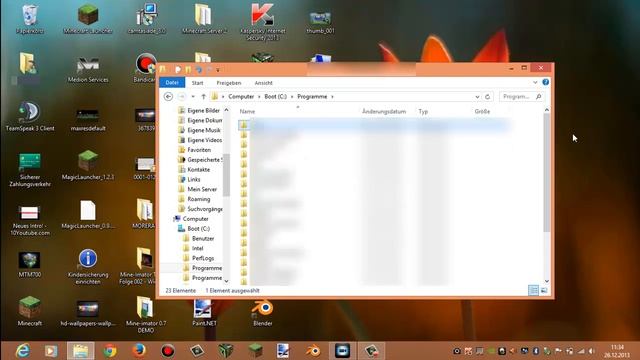
Task: Select the maxresdefault image file on desktop
Action: [88, 120]
